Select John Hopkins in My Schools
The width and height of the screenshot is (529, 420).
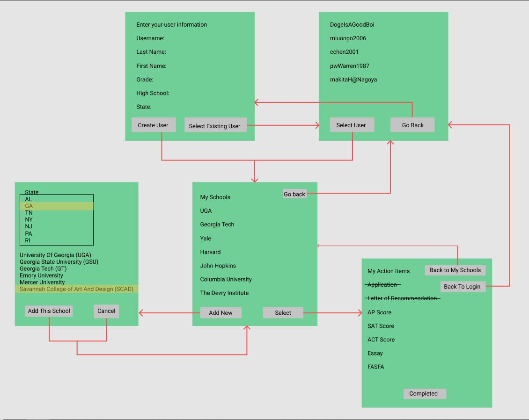[x=218, y=266]
